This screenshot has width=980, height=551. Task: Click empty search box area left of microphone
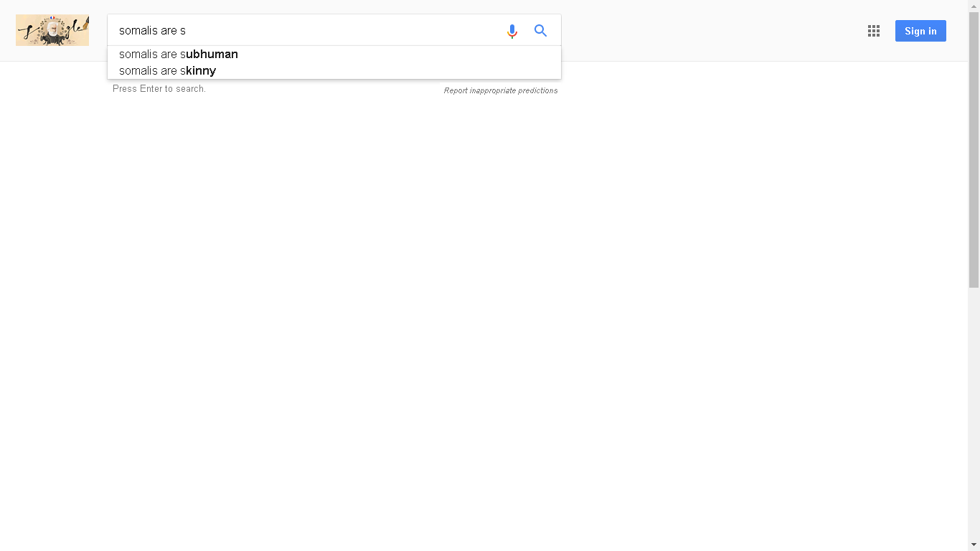point(344,31)
